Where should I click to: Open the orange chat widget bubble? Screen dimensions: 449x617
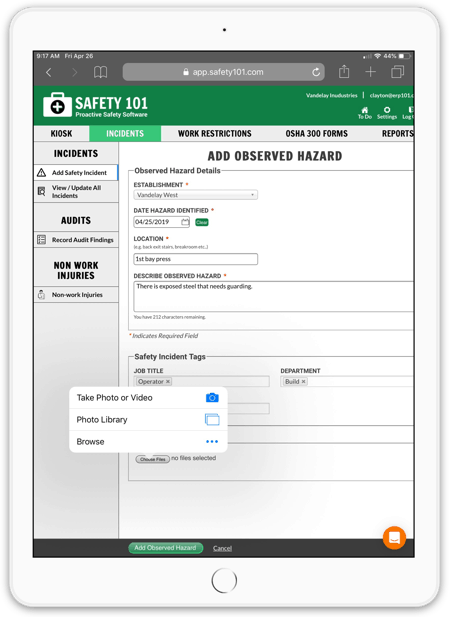tap(394, 538)
